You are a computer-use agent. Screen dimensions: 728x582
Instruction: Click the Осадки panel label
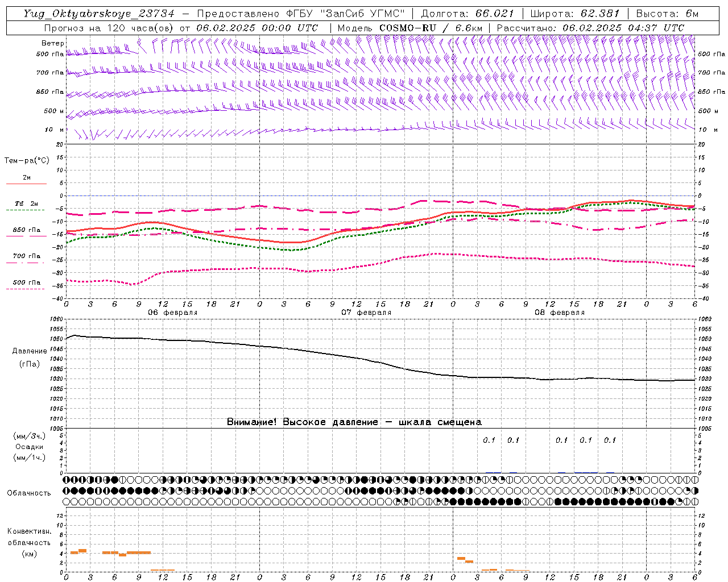click(x=30, y=447)
